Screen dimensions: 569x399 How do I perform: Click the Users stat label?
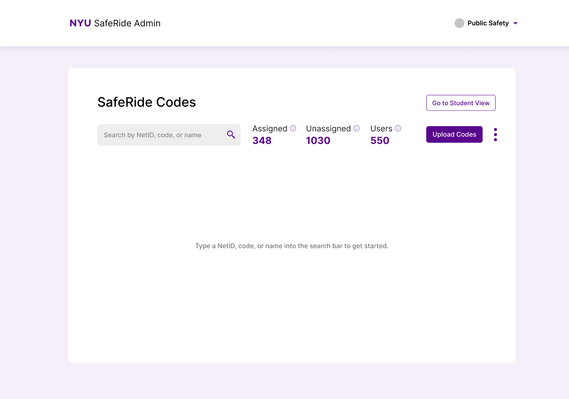(381, 129)
